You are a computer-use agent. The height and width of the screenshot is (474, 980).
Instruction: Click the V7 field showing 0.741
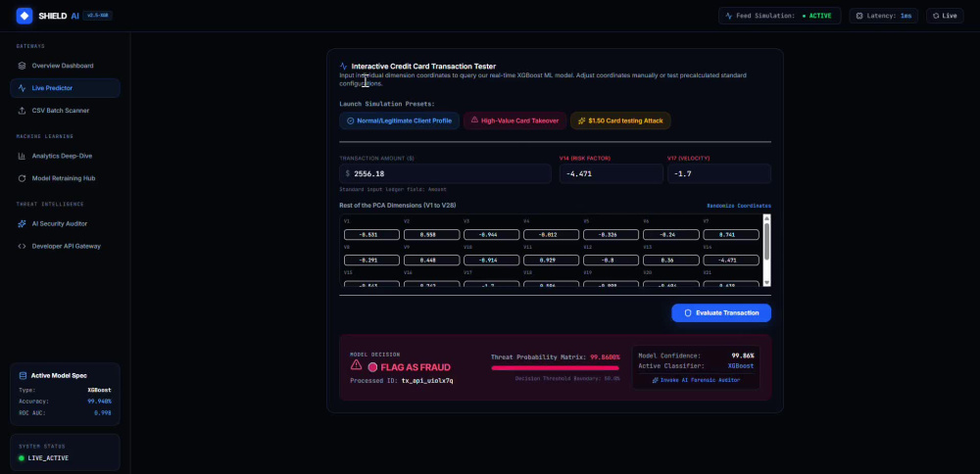731,235
